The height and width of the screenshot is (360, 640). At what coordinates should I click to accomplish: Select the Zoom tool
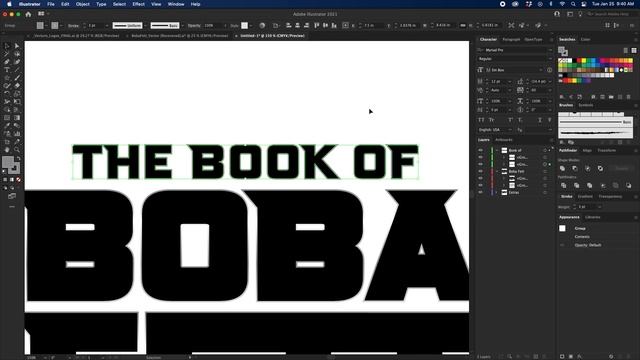point(17,150)
